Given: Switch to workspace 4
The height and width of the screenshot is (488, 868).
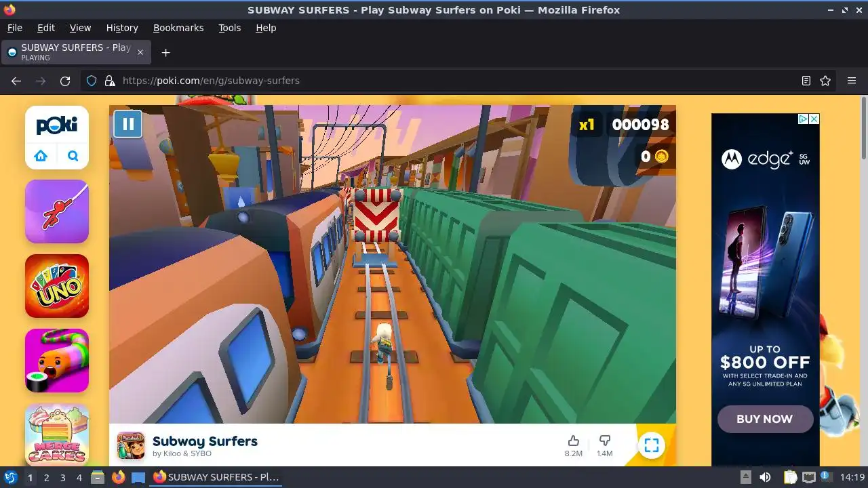Looking at the screenshot, I should pyautogui.click(x=79, y=477).
